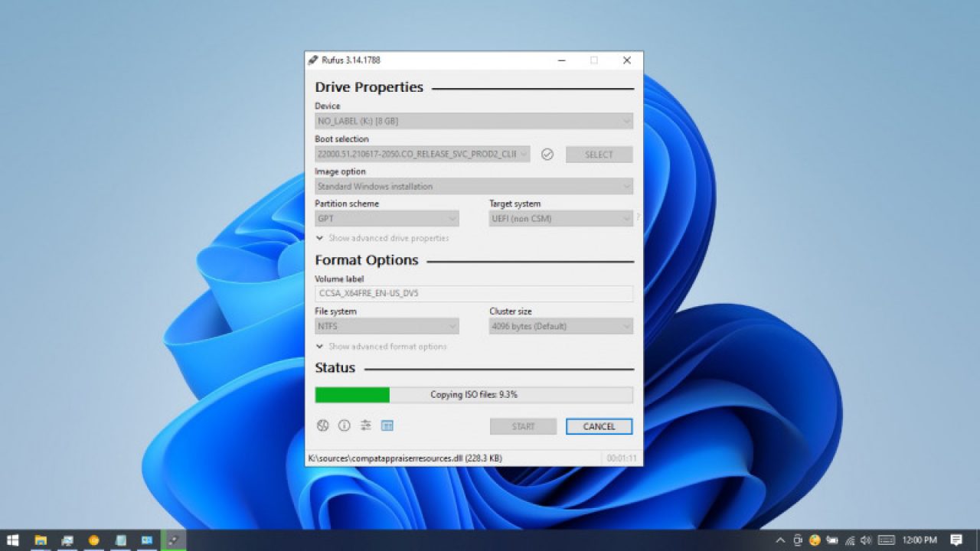The height and width of the screenshot is (551, 980).
Task: Click the checkmark icon next to boot selection
Action: coord(547,154)
